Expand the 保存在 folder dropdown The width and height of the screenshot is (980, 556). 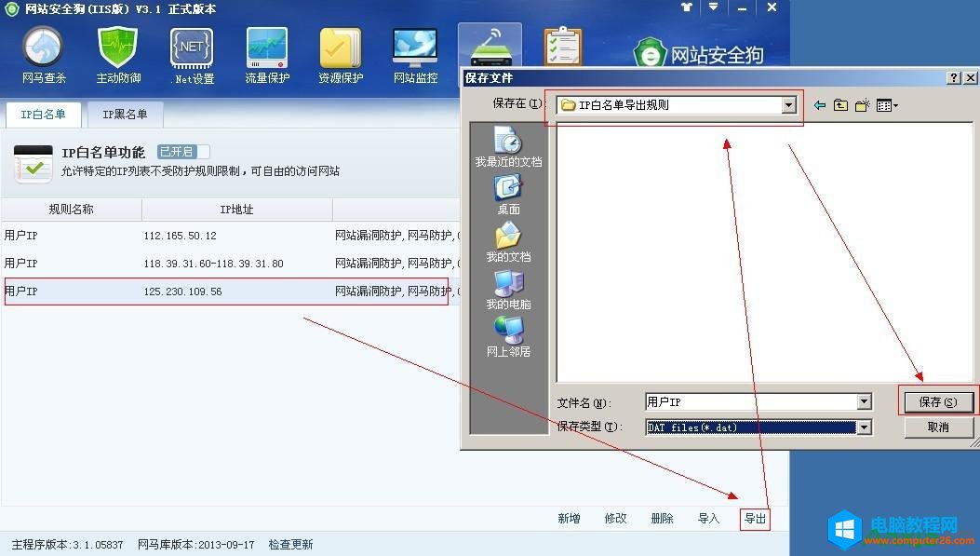pos(789,105)
